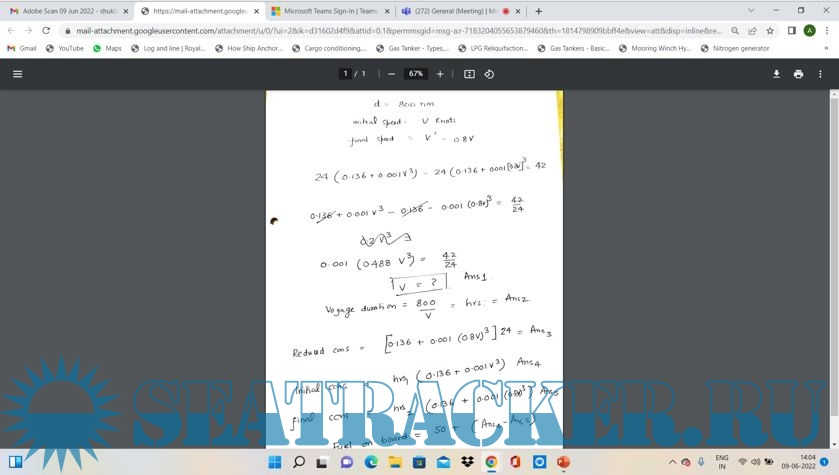Open PDF viewer more actions menu
Screen dimensions: 839x475
[821, 74]
